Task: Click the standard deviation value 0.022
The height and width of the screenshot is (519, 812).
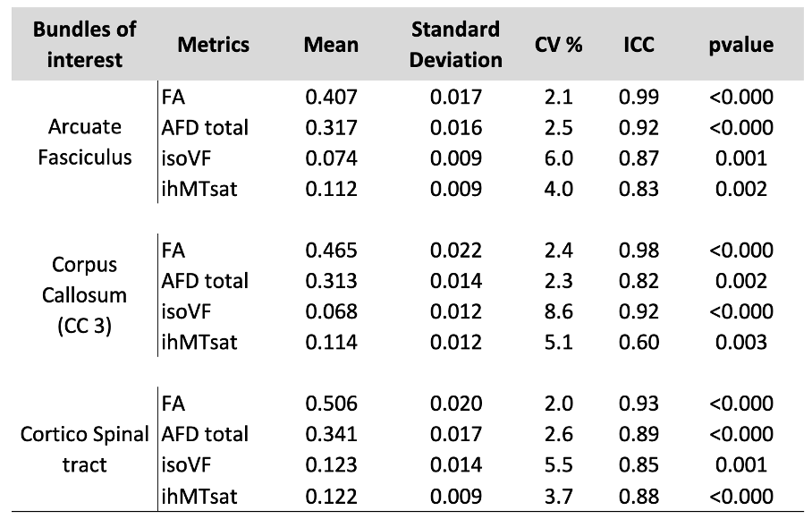Action: pos(456,251)
